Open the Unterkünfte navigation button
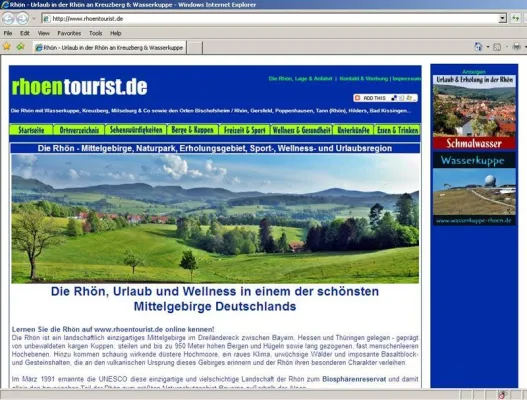 (x=353, y=130)
